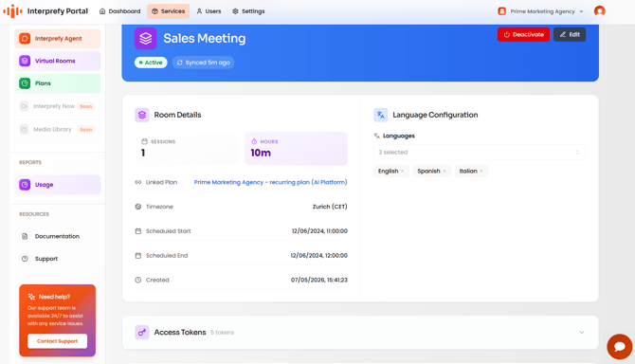
Task: Remove the English language tag
Action: coord(402,172)
